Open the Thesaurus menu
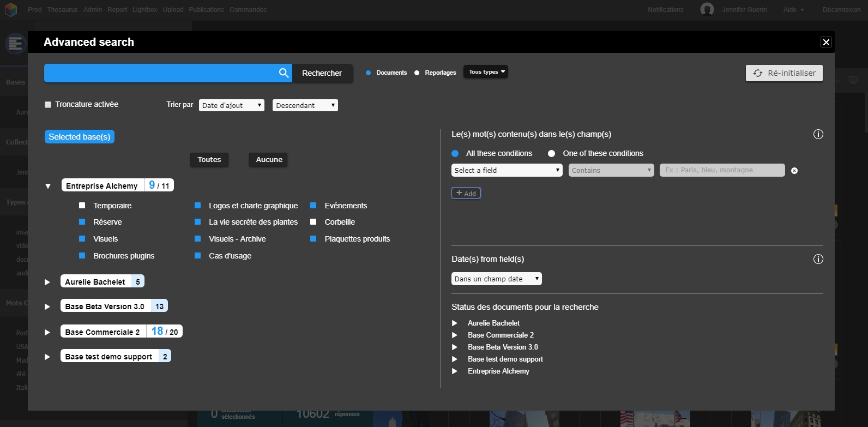The image size is (868, 427). [x=62, y=10]
